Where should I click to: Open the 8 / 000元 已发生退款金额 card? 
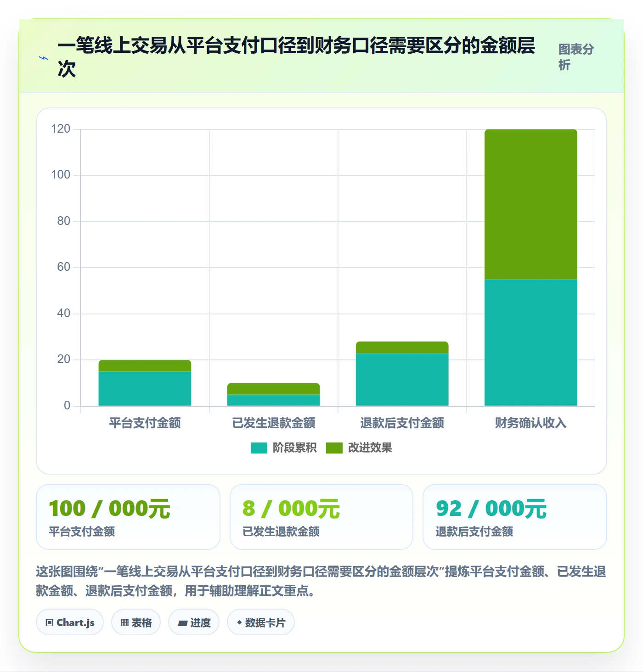[321, 517]
